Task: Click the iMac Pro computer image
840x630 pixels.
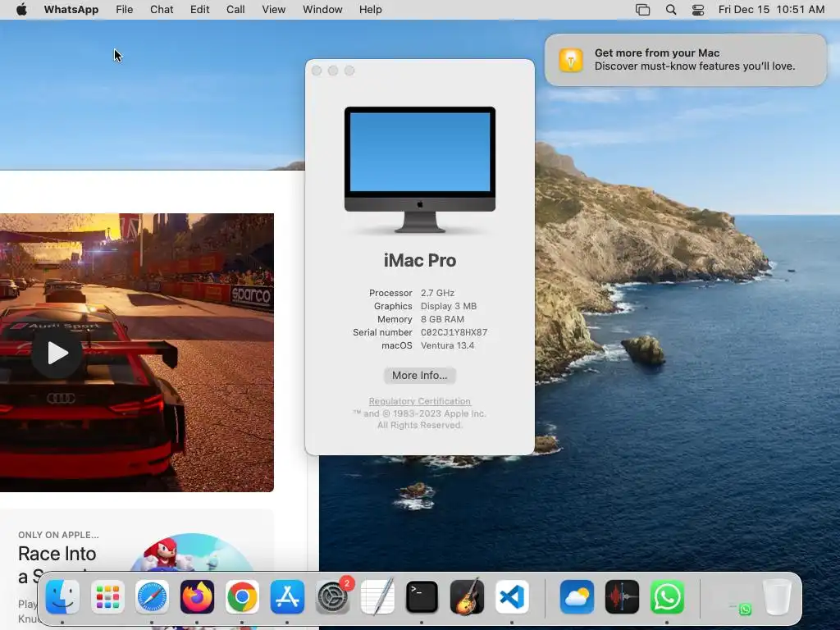Action: pos(420,170)
